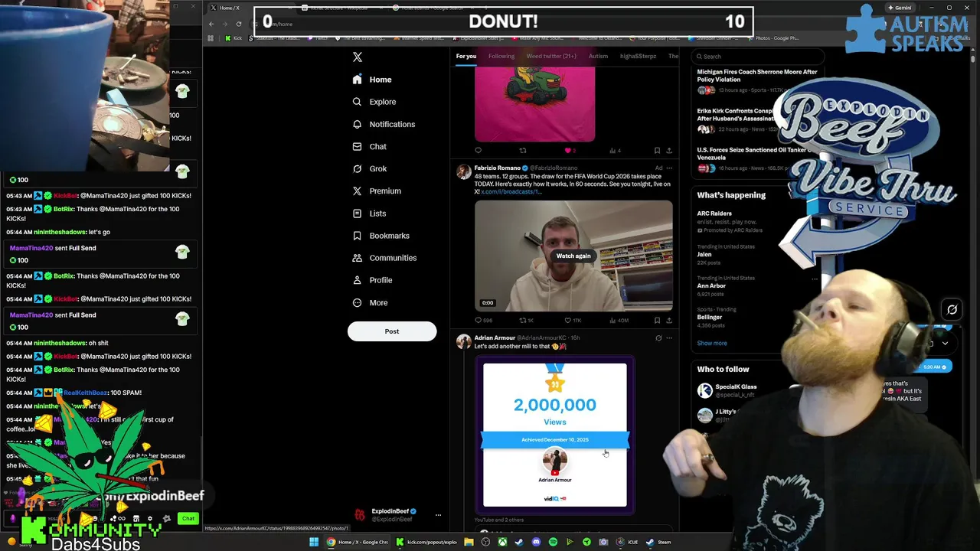Switch to the Following tab

tap(501, 56)
